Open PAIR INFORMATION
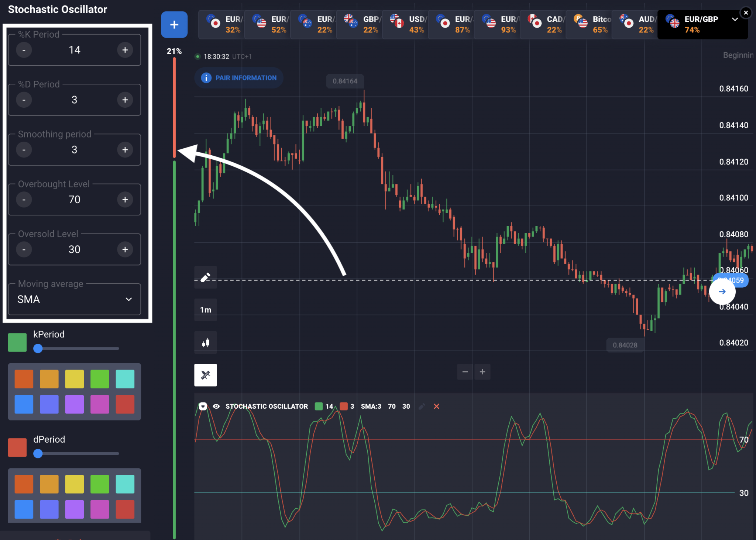This screenshot has width=756, height=540. pos(239,78)
